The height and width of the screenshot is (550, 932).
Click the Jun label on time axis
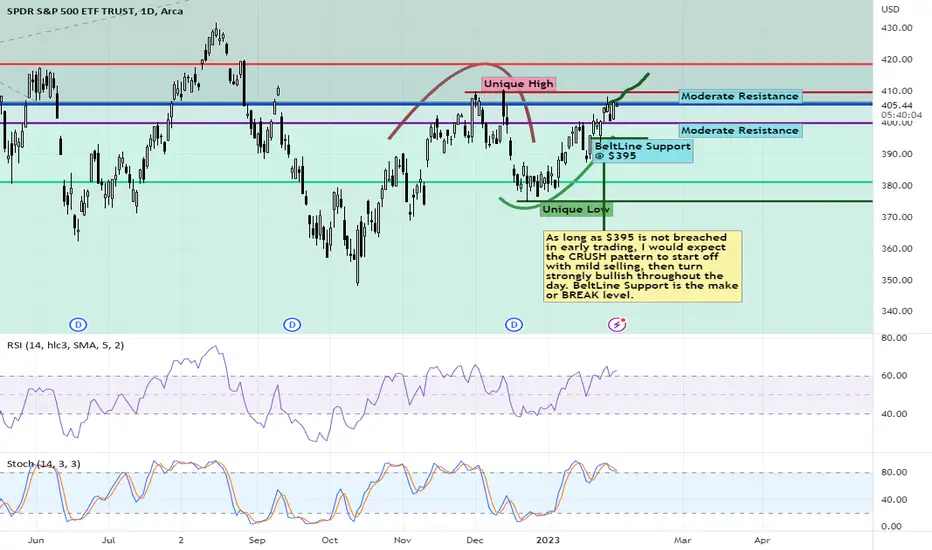pos(36,540)
